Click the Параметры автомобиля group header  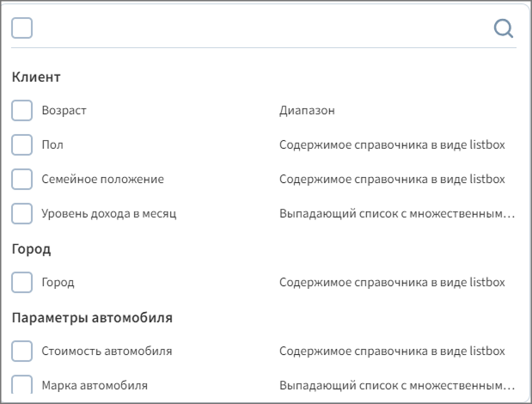tap(92, 318)
